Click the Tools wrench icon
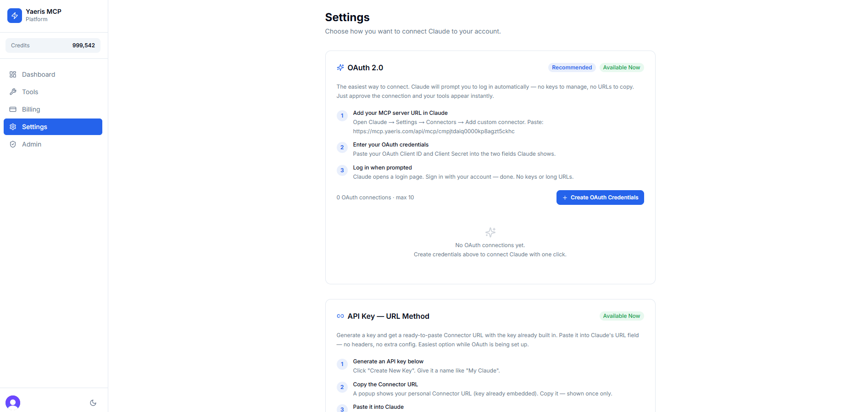This screenshot has height=412, width=868. tap(13, 92)
